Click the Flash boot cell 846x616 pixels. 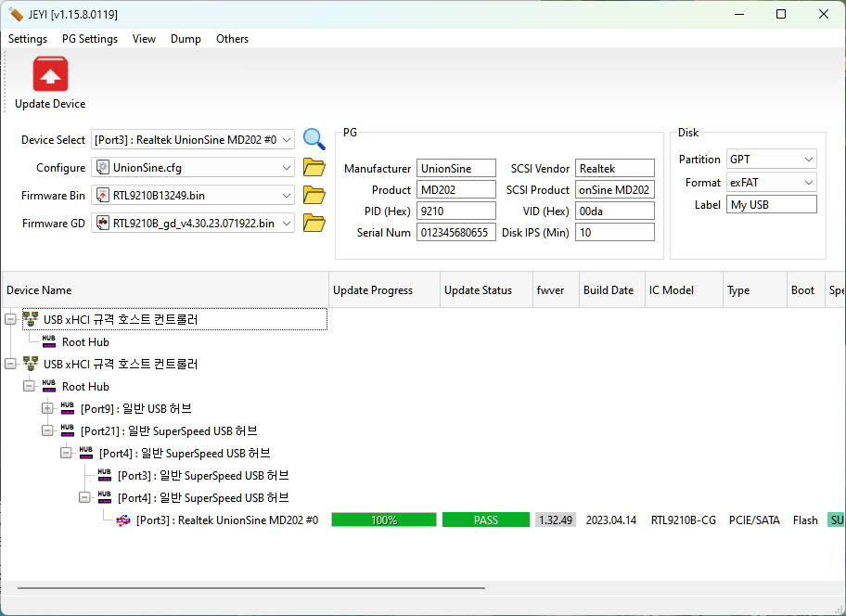(x=805, y=520)
